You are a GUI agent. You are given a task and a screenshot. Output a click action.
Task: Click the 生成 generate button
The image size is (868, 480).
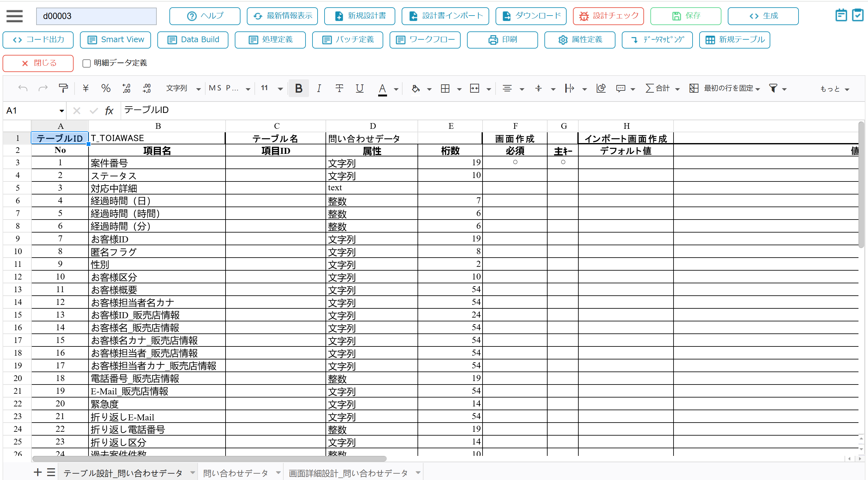coord(763,16)
